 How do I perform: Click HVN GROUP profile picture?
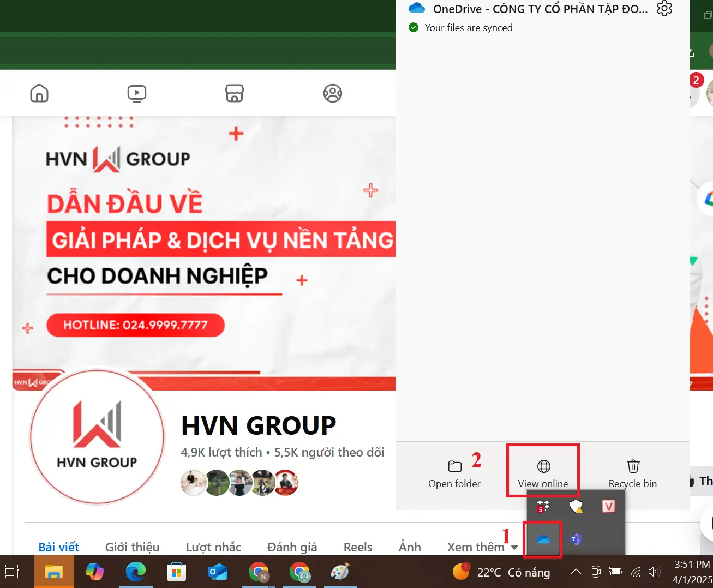97,436
